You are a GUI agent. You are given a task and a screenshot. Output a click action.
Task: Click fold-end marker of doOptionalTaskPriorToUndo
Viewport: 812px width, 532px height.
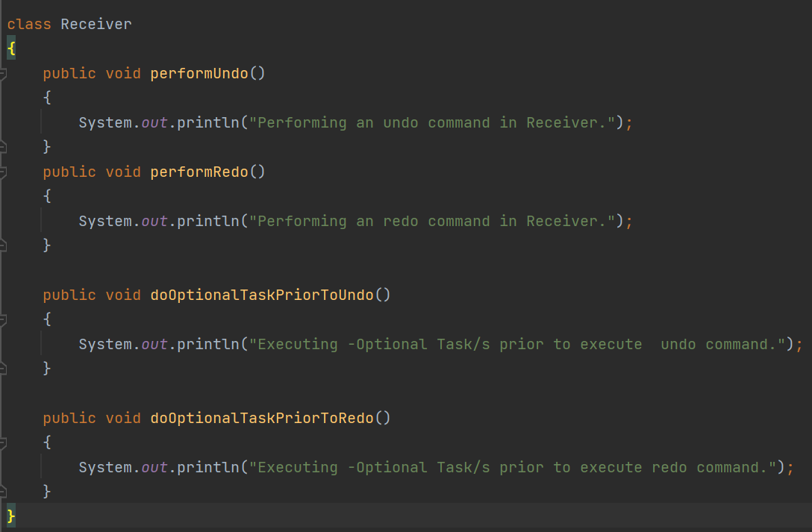pyautogui.click(x=2, y=369)
